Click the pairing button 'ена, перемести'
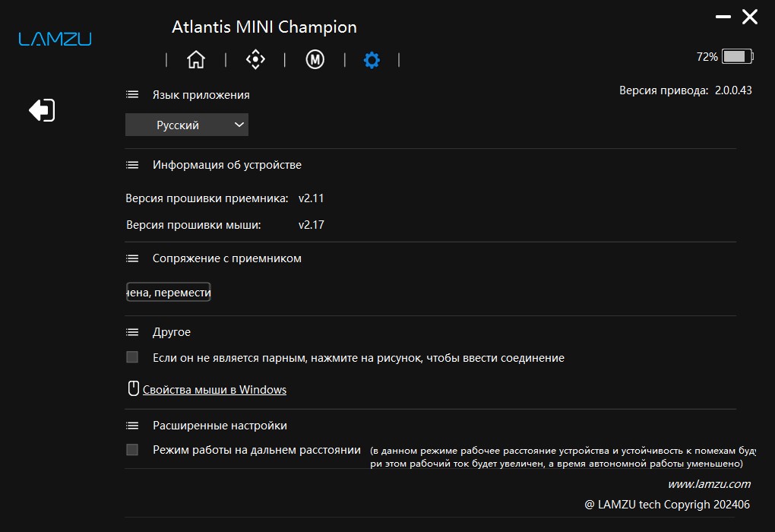Image resolution: width=775 pixels, height=532 pixels. (169, 292)
